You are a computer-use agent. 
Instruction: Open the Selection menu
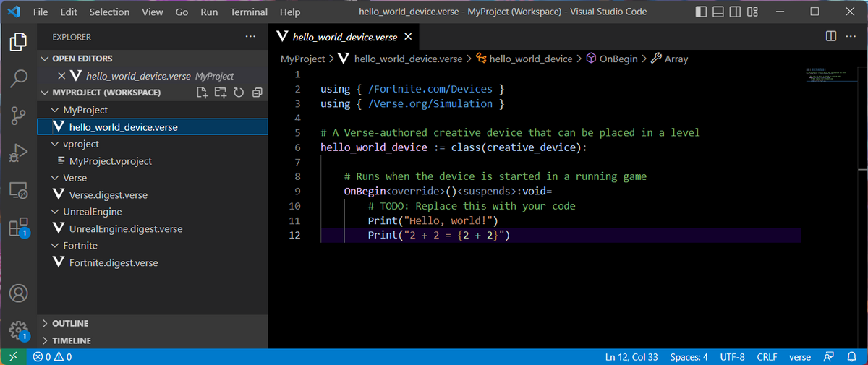pyautogui.click(x=110, y=12)
